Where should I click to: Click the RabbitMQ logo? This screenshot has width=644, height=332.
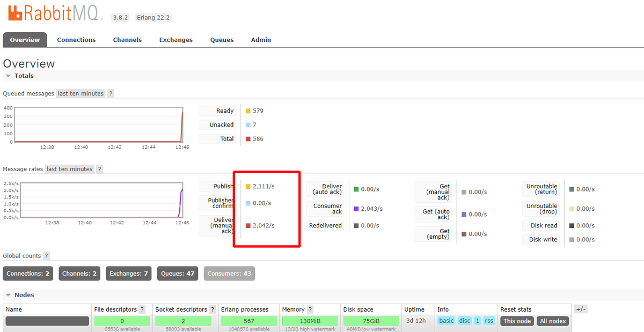coord(56,12)
